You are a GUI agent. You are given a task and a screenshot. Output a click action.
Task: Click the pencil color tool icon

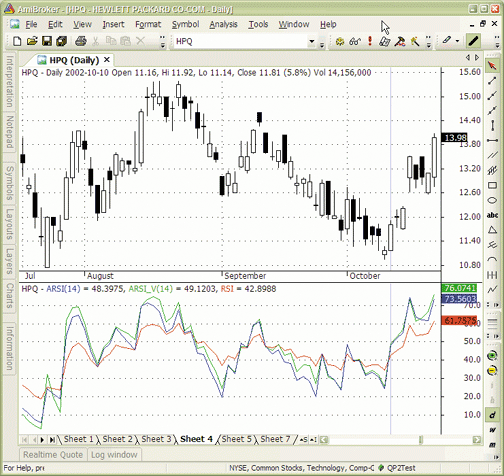click(x=447, y=41)
